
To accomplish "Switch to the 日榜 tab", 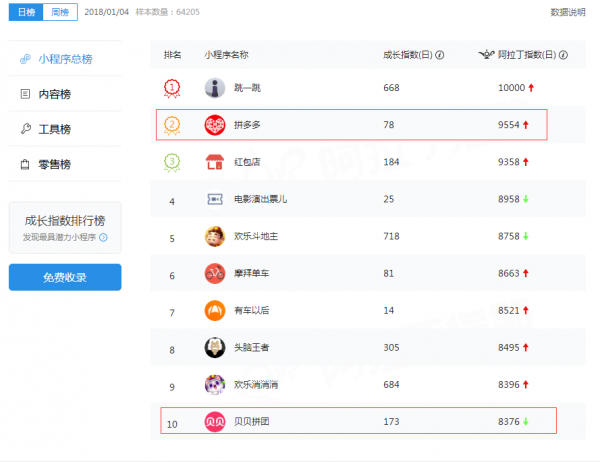I will (x=26, y=12).
